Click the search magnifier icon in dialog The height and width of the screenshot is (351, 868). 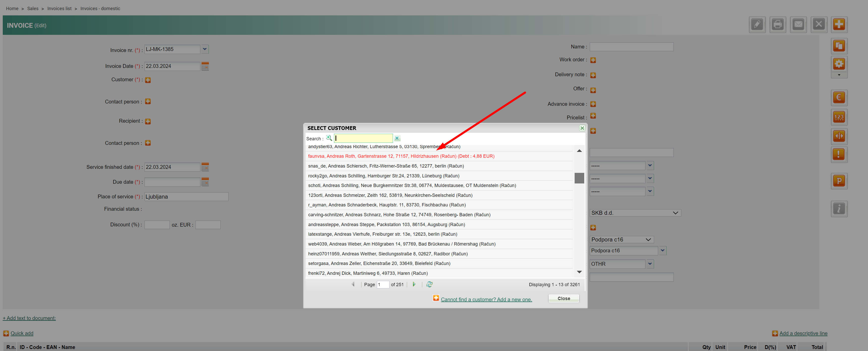329,138
